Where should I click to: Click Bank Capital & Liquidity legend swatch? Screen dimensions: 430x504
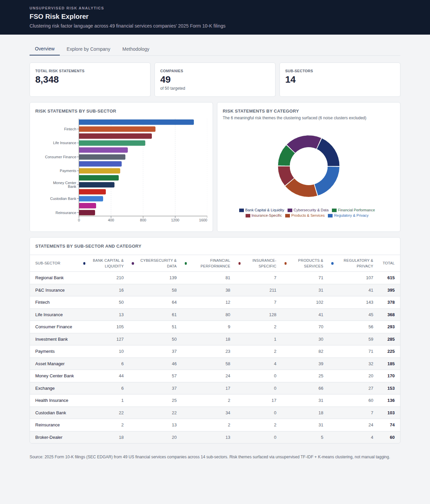[242, 210]
